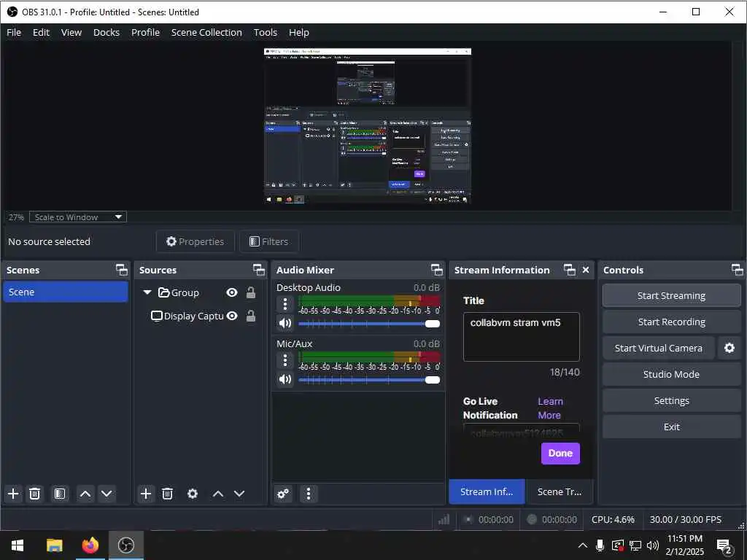Open Audio Mixer bottom three-dot menu
The width and height of the screenshot is (747, 560).
(309, 494)
